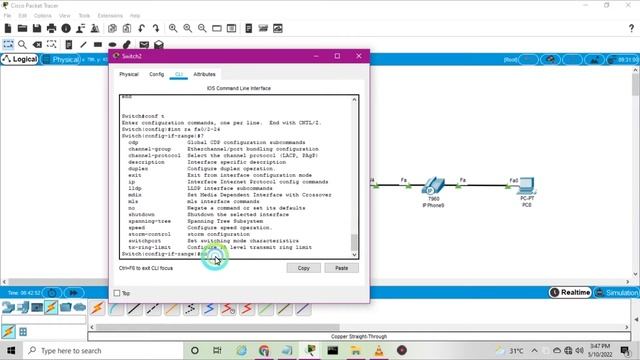Viewport: 640px width, 360px height.
Task: Click Windows Start button
Action: pos(11,351)
